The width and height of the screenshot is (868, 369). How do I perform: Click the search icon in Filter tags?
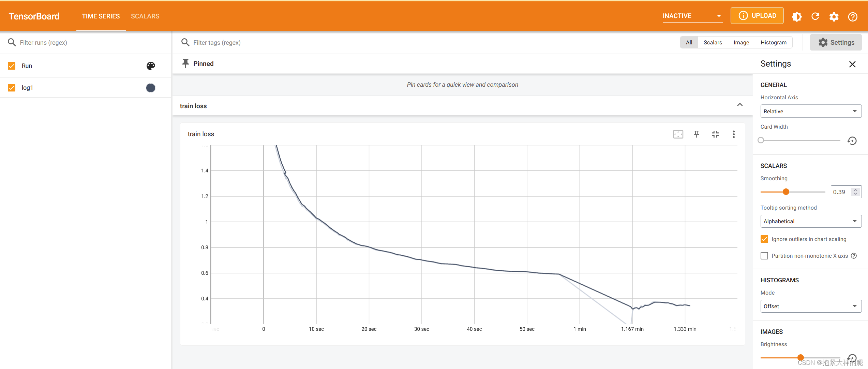(185, 42)
